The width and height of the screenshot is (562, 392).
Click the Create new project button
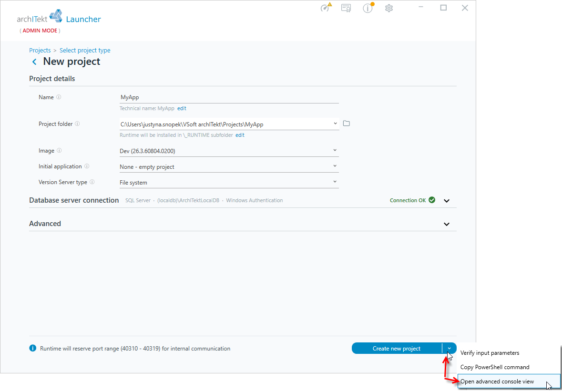point(397,348)
